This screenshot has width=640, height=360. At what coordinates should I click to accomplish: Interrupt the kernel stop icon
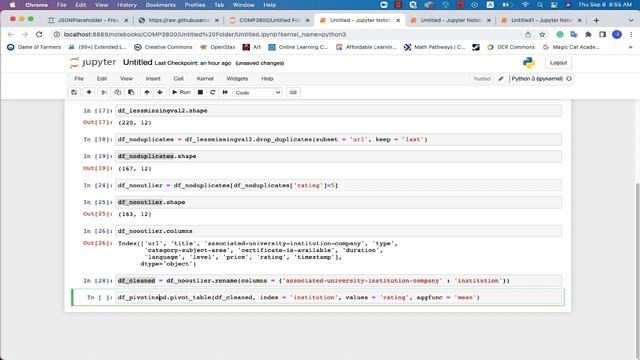[200, 92]
